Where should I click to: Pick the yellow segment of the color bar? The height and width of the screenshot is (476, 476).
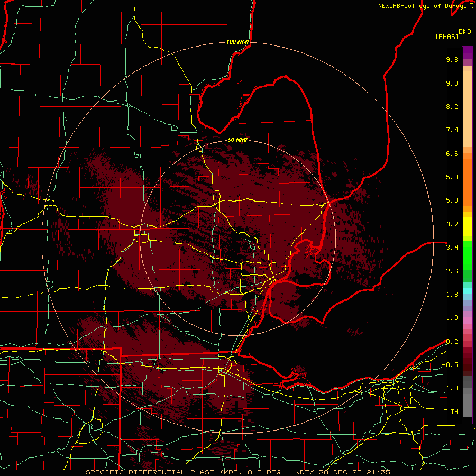467,226
